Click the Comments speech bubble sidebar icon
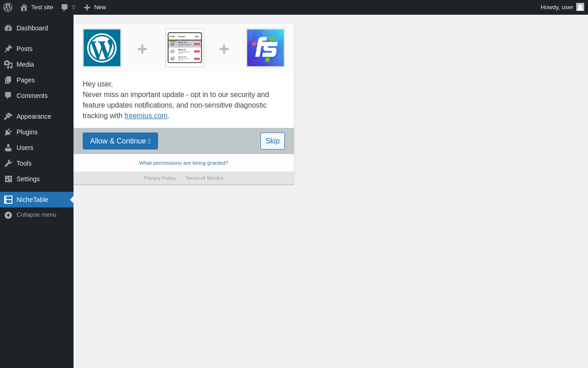Screen dimensions: 588x368 tap(8, 96)
